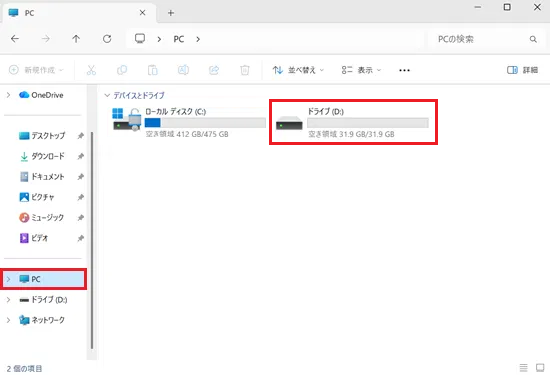Open a new tab with plus button
Image resolution: width=550 pixels, height=375 pixels.
coord(171,13)
